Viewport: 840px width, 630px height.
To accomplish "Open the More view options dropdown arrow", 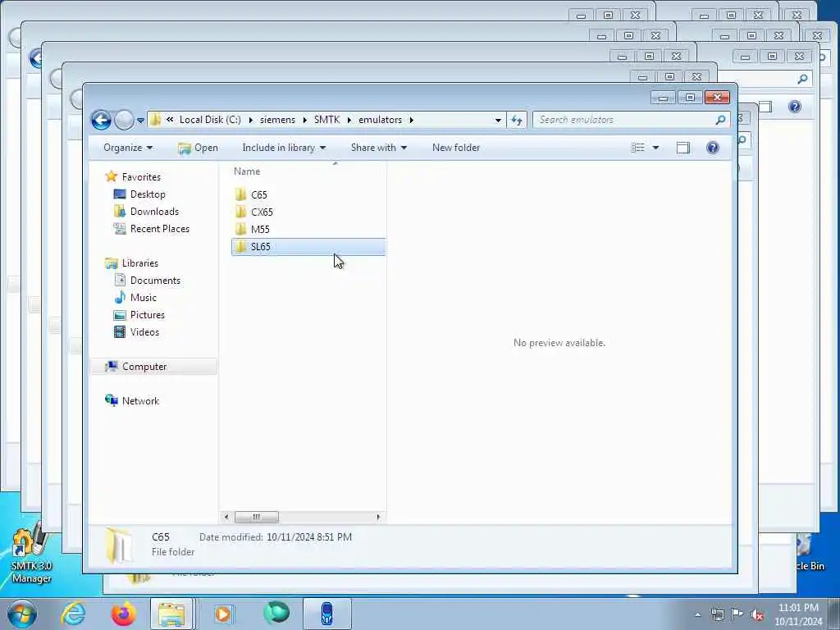I will click(655, 148).
